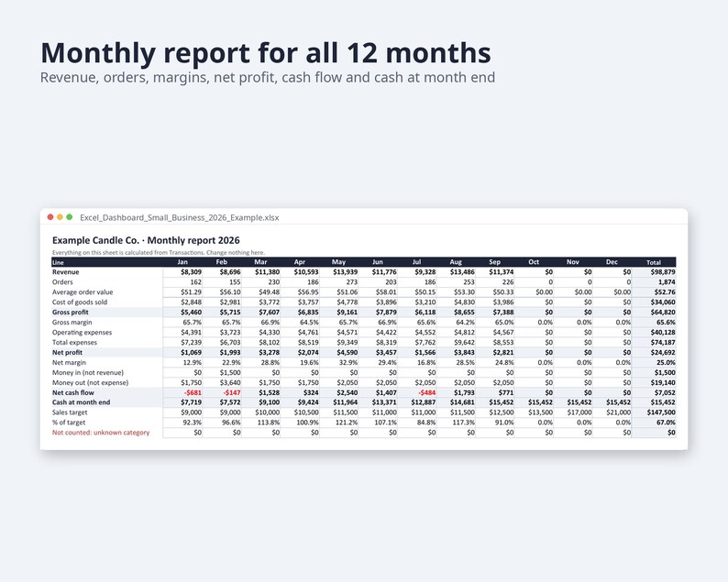Screen dimensions: 728x582
Task: Select the 'Apr' column header
Action: point(300,262)
